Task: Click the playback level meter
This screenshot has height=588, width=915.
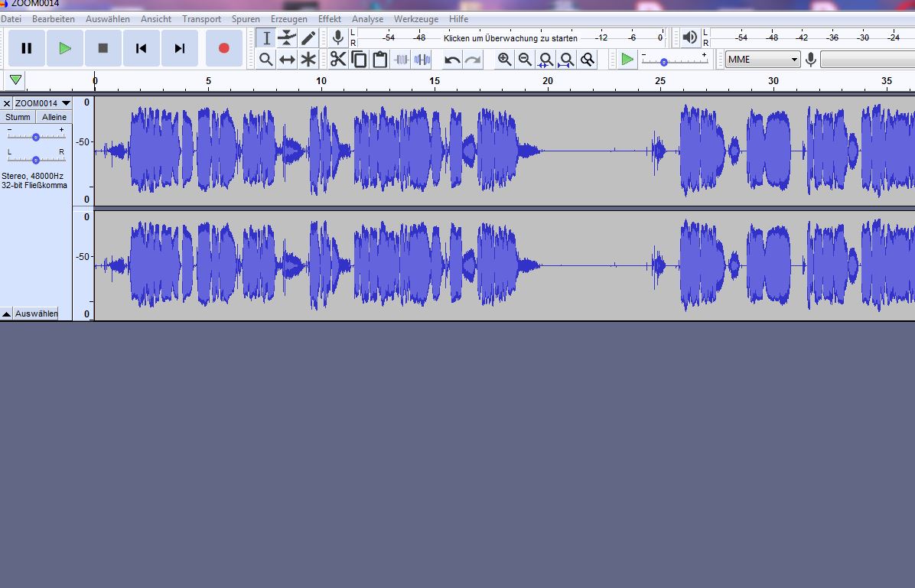Action: pos(812,38)
